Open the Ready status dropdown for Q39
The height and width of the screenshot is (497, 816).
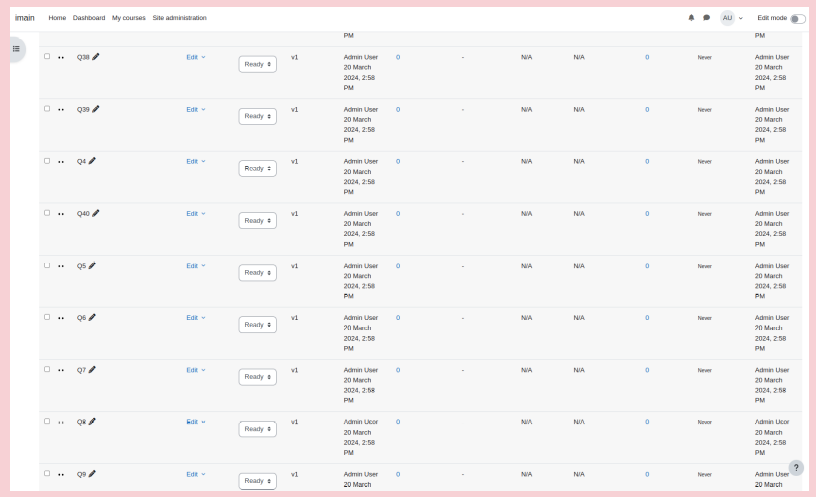click(258, 117)
